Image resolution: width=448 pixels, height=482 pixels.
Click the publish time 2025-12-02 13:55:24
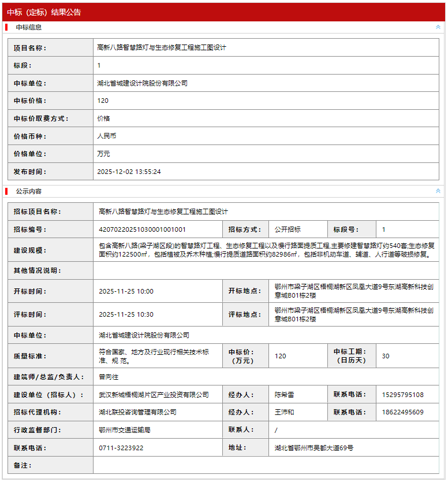(x=129, y=172)
